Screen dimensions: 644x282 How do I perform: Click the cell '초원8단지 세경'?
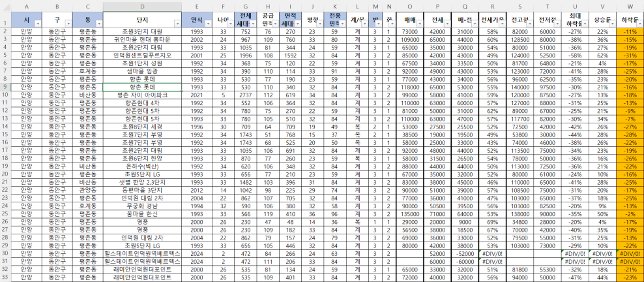pos(142,127)
